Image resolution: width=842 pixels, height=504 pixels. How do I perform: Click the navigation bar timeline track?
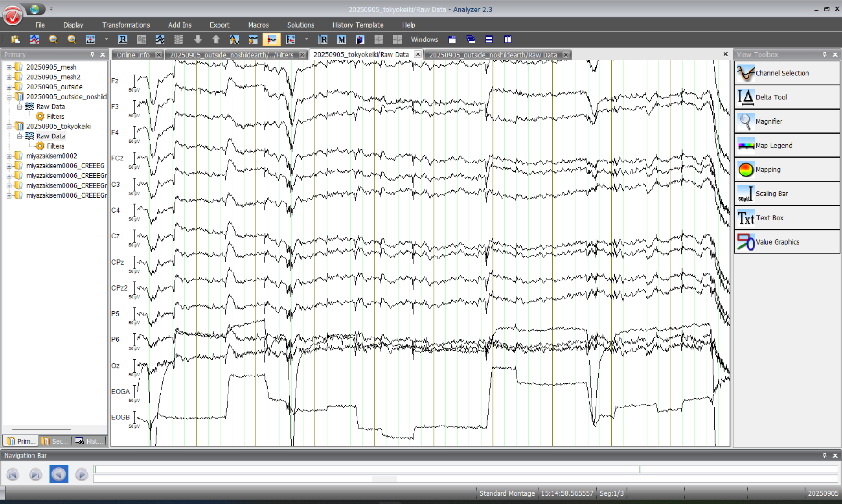(x=465, y=469)
